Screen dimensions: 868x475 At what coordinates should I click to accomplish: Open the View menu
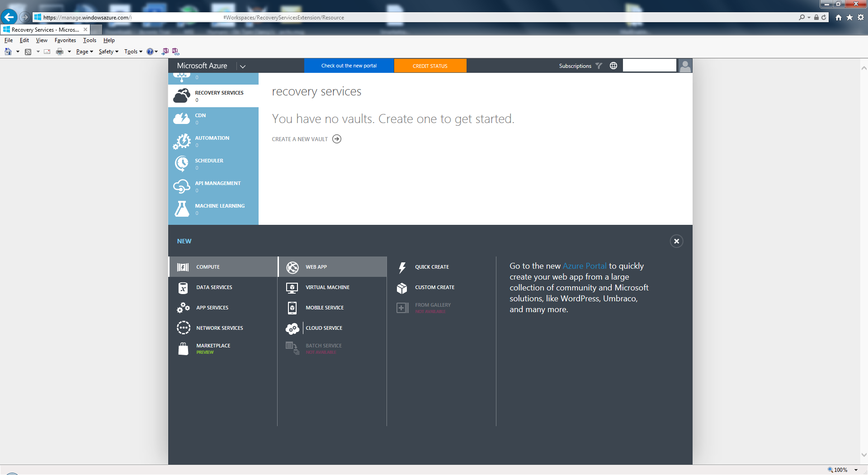pyautogui.click(x=42, y=40)
